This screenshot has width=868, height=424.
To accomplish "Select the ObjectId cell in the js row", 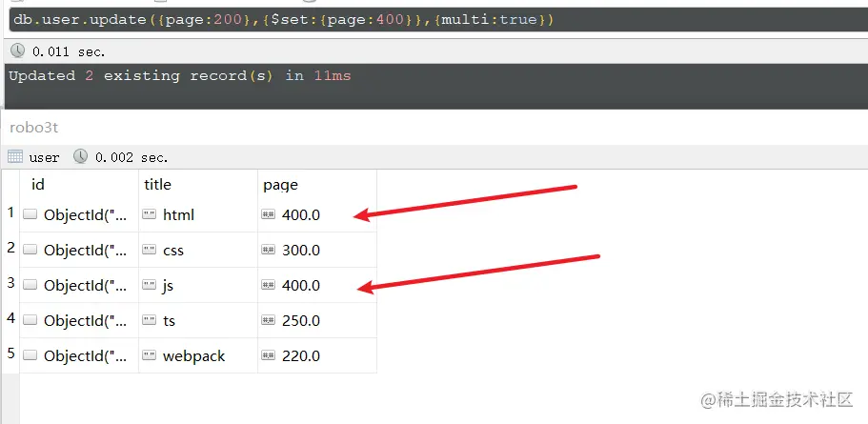I will point(79,285).
